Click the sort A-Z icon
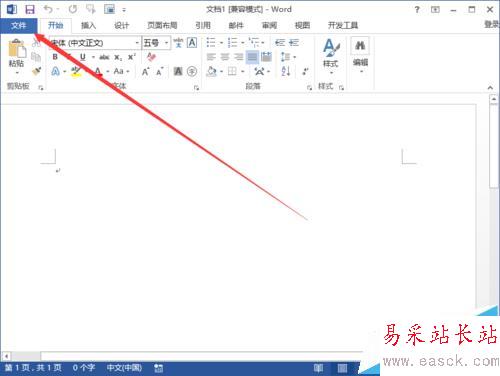 286,71
